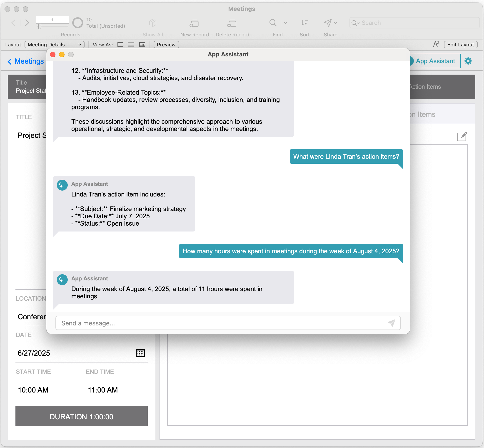
Task: Switch to List view
Action: pyautogui.click(x=131, y=45)
